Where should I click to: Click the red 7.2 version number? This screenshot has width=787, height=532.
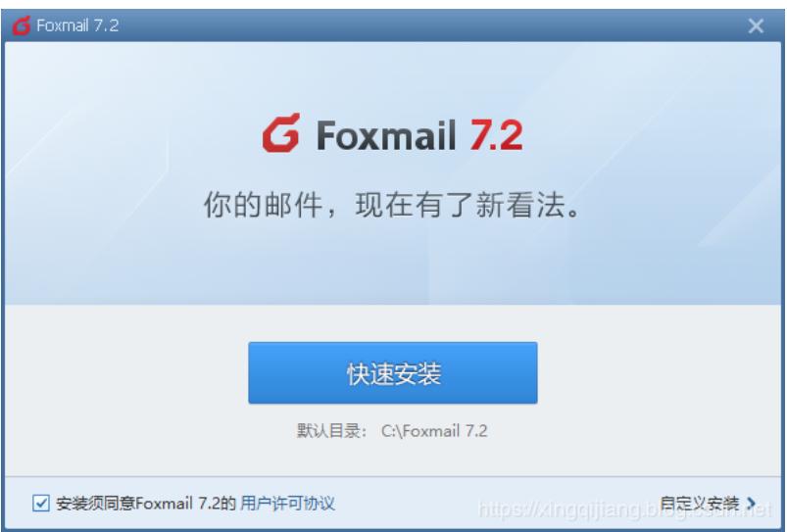pyautogui.click(x=496, y=135)
